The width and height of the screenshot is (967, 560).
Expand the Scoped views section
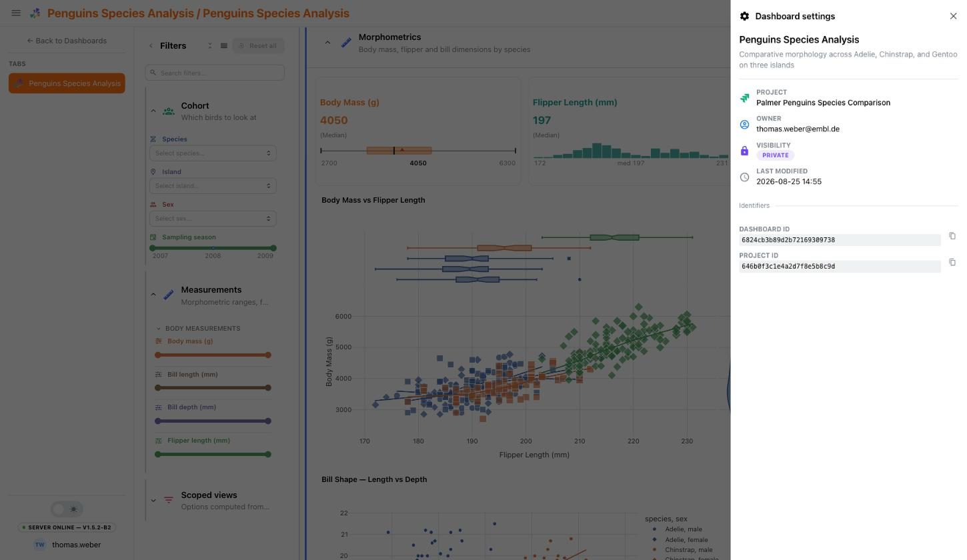point(153,501)
